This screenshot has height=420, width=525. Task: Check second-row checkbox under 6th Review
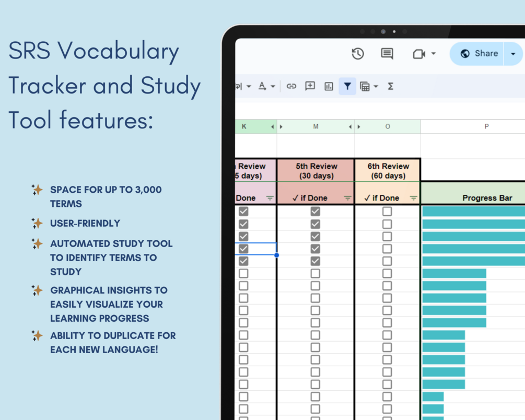[x=387, y=224]
